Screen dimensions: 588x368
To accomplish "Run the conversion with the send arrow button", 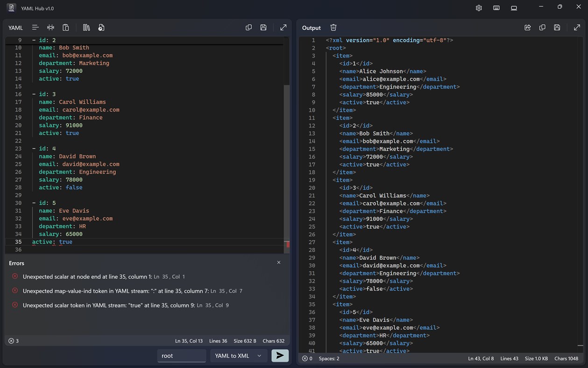I will [x=280, y=355].
